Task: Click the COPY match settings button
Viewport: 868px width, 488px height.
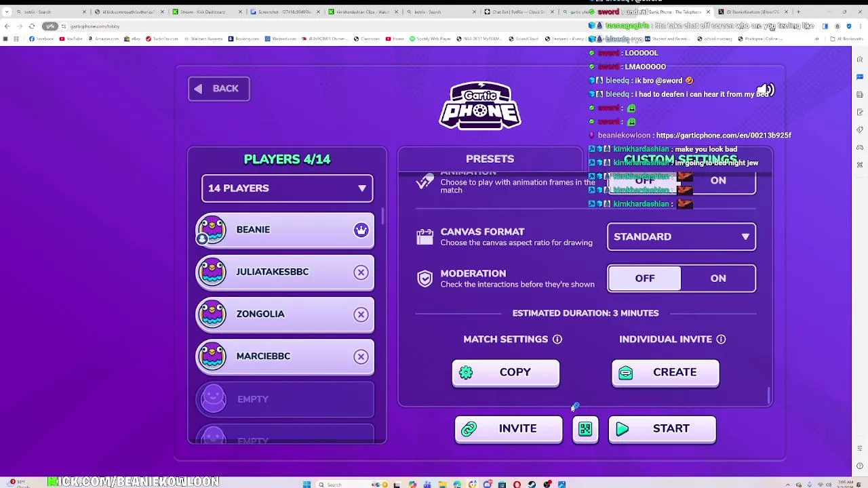Action: click(506, 373)
